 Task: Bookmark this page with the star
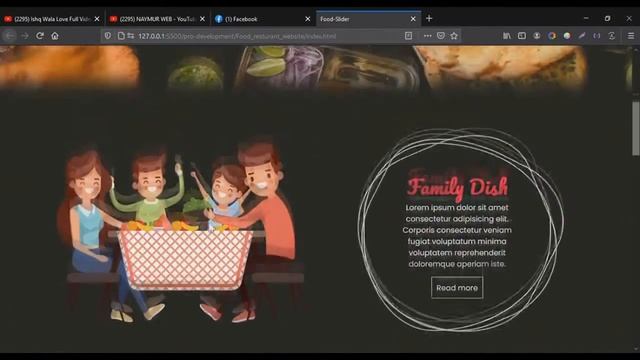tap(454, 36)
